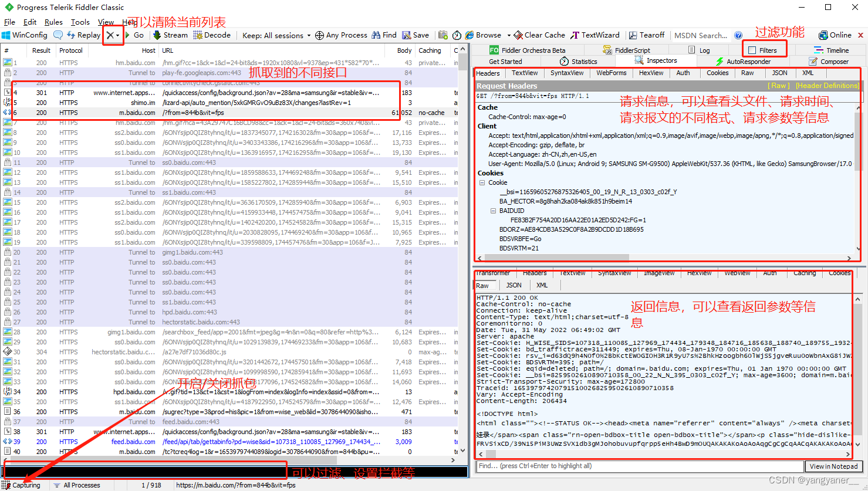Click the comment speech-bubble toolbar icon
868x491 pixels.
click(58, 35)
